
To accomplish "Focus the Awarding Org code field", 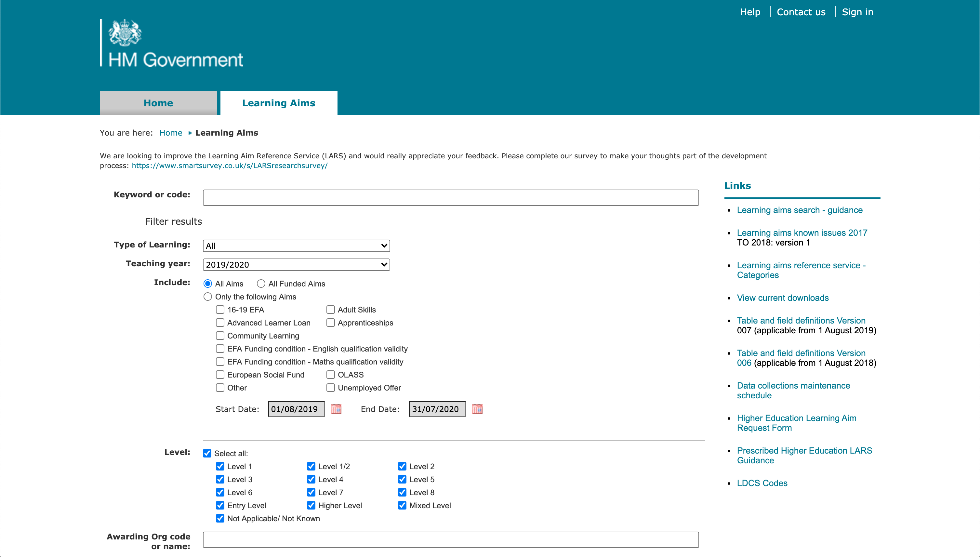I will click(450, 539).
